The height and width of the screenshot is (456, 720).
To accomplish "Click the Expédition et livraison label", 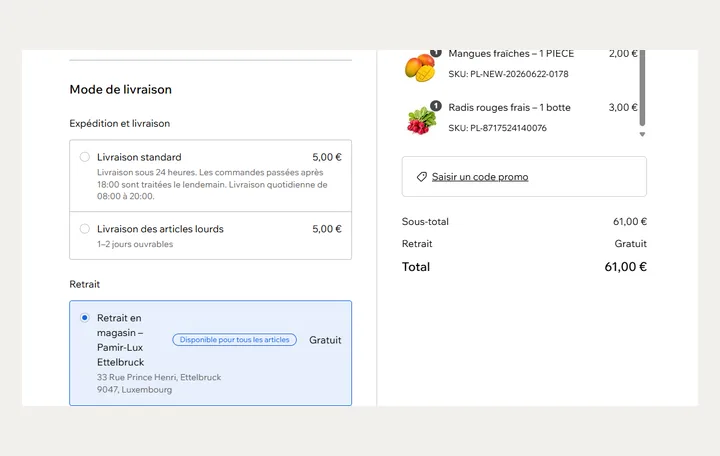I will tap(120, 124).
